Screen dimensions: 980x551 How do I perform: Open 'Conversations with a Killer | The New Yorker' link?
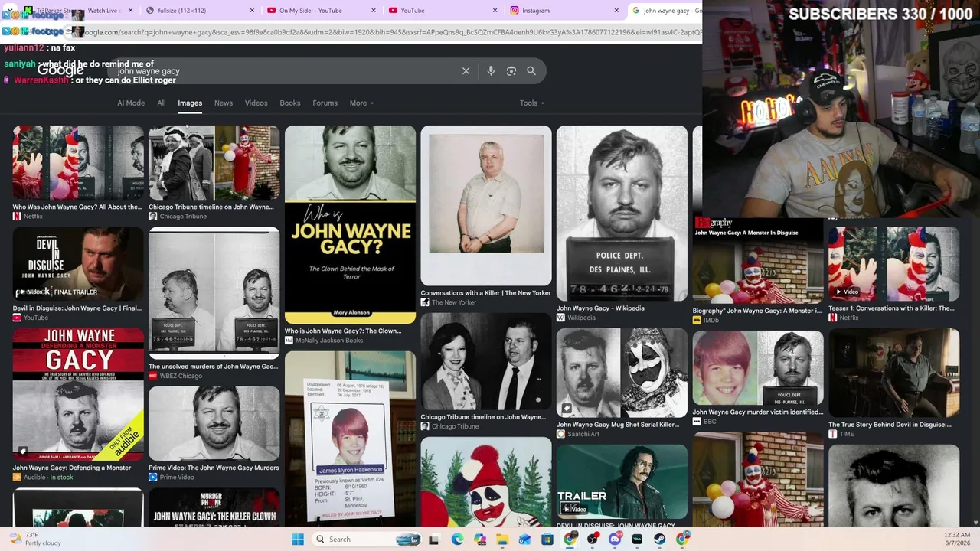point(485,293)
